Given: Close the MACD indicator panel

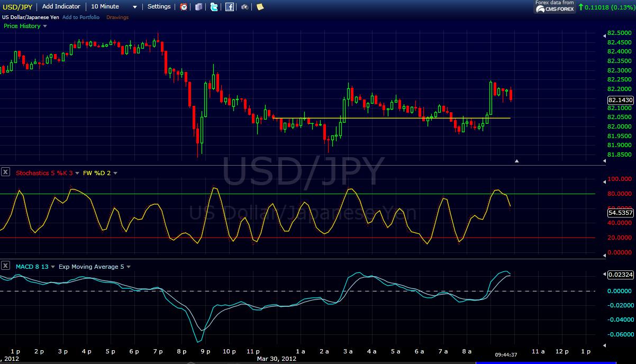Looking at the screenshot, I should coord(5,266).
